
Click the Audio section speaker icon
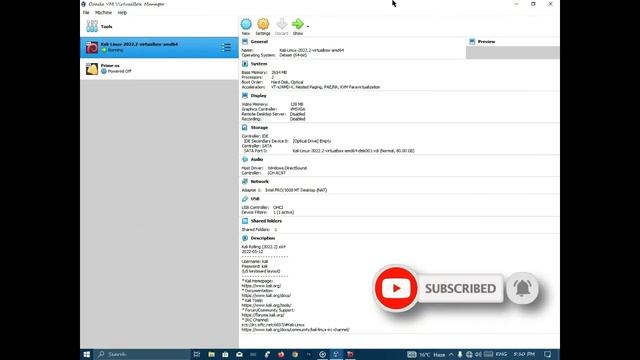click(245, 159)
